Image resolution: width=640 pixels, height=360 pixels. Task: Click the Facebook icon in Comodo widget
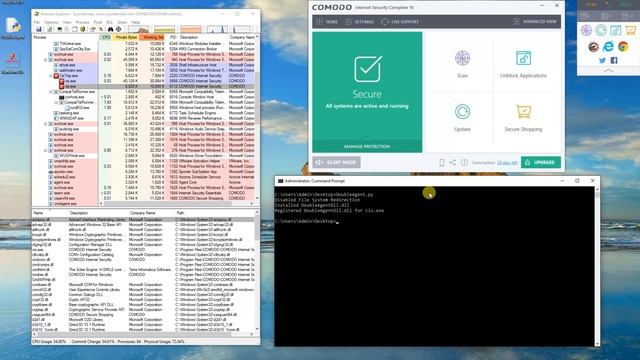pos(614,60)
